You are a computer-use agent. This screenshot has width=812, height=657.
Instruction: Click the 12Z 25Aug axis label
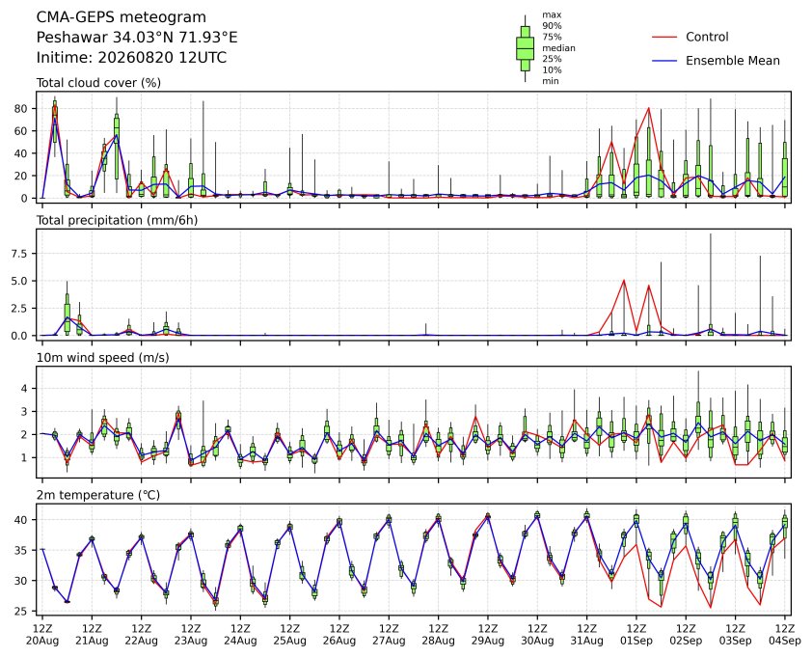290,635
